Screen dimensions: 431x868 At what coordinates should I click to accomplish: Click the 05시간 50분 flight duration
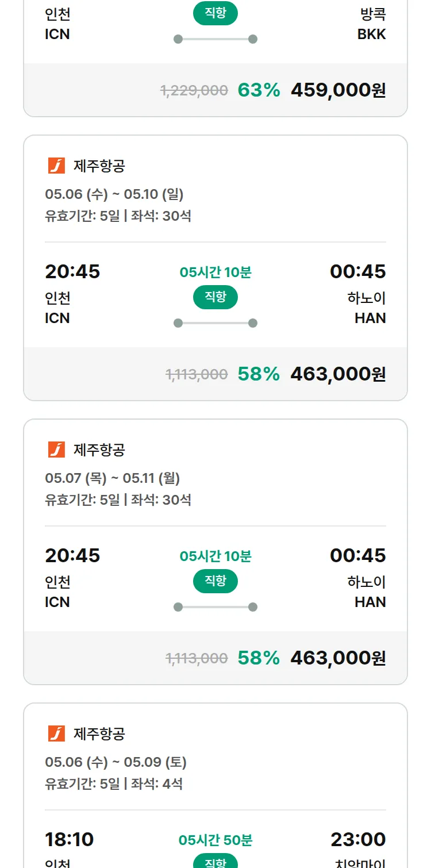(x=215, y=840)
